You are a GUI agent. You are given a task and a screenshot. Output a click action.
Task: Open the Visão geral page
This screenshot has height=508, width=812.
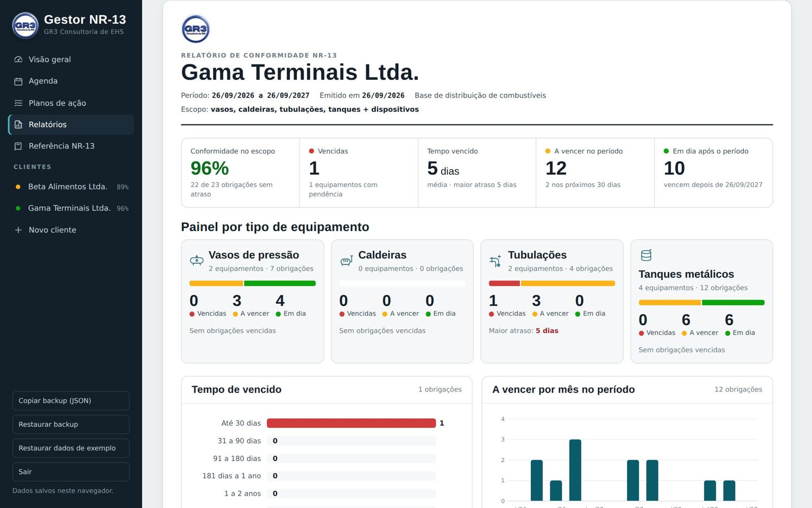tap(71, 59)
